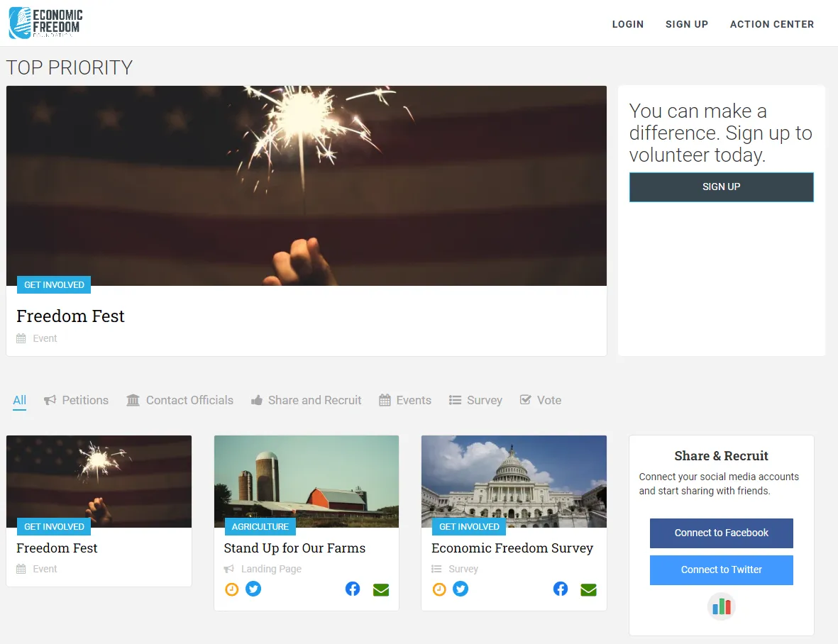The image size is (838, 644).
Task: Click GET INVOLVED tag on Economic Freedom Survey card
Action: point(469,526)
